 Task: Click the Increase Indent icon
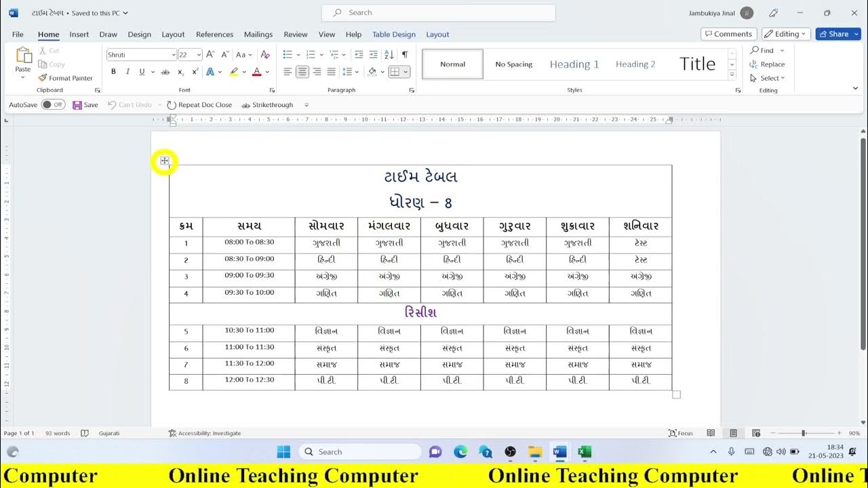tap(374, 54)
